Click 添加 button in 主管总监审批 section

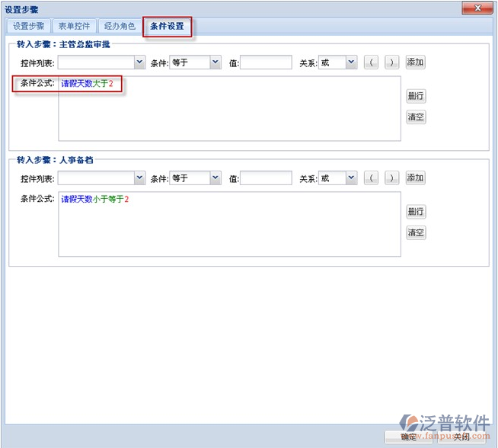click(415, 62)
